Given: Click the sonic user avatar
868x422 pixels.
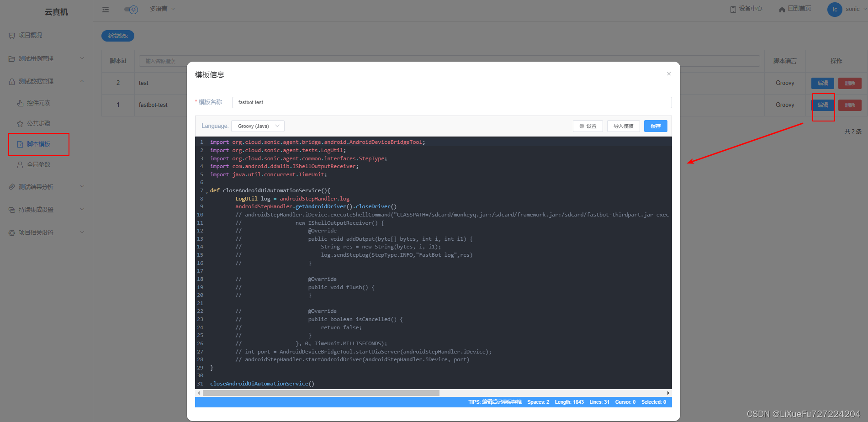Looking at the screenshot, I should [x=835, y=9].
